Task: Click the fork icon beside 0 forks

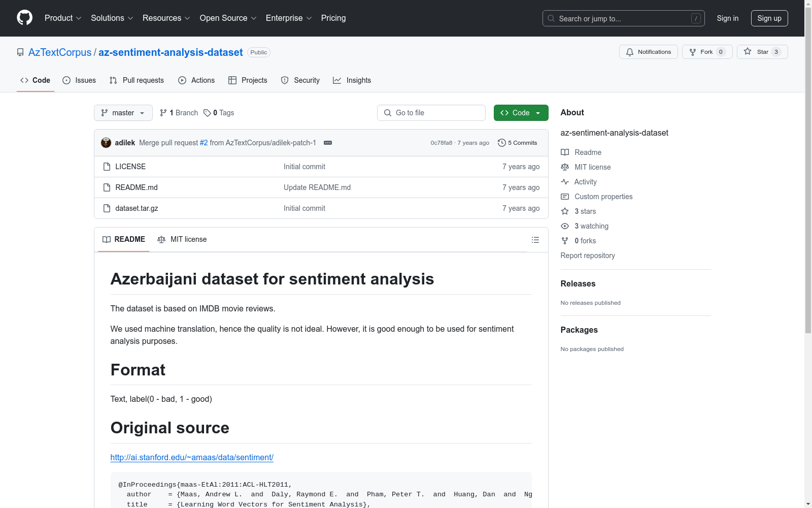Action: coord(565,241)
